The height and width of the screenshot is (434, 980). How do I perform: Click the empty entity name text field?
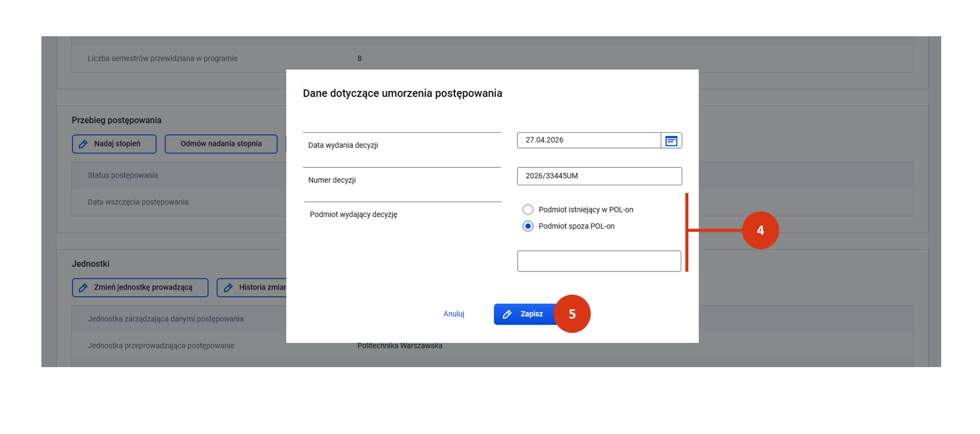(599, 261)
